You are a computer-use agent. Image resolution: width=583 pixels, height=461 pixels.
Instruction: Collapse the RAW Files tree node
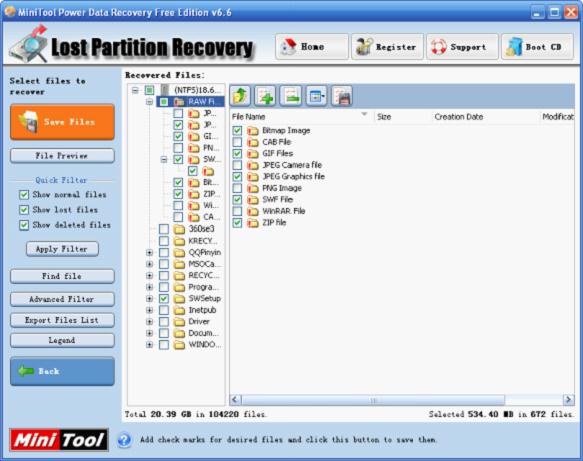(149, 102)
